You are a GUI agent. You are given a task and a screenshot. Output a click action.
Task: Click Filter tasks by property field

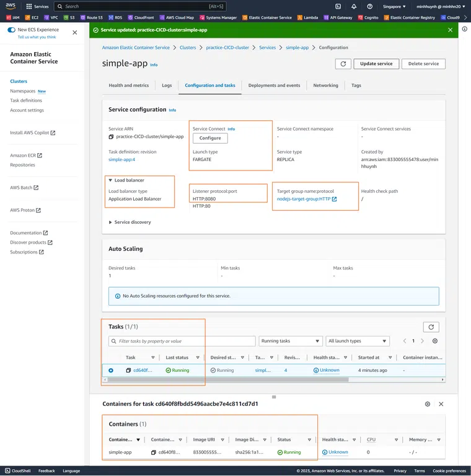tap(182, 342)
